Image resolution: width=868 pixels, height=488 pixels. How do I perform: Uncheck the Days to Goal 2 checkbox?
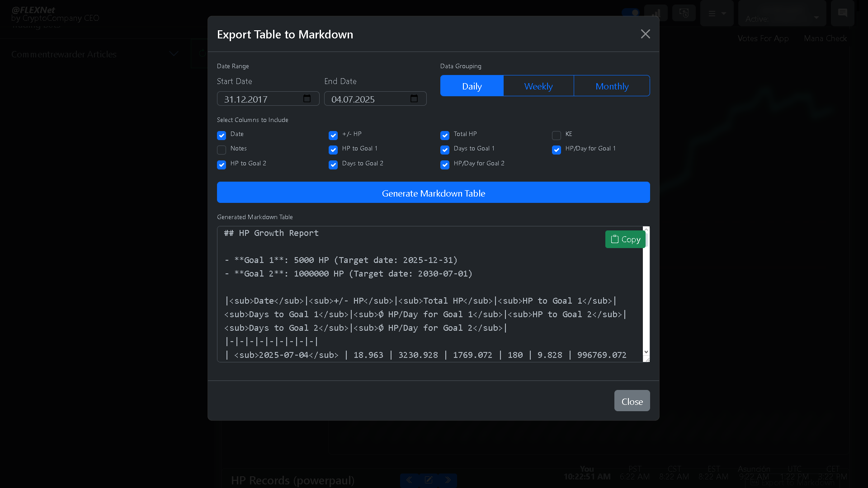333,164
